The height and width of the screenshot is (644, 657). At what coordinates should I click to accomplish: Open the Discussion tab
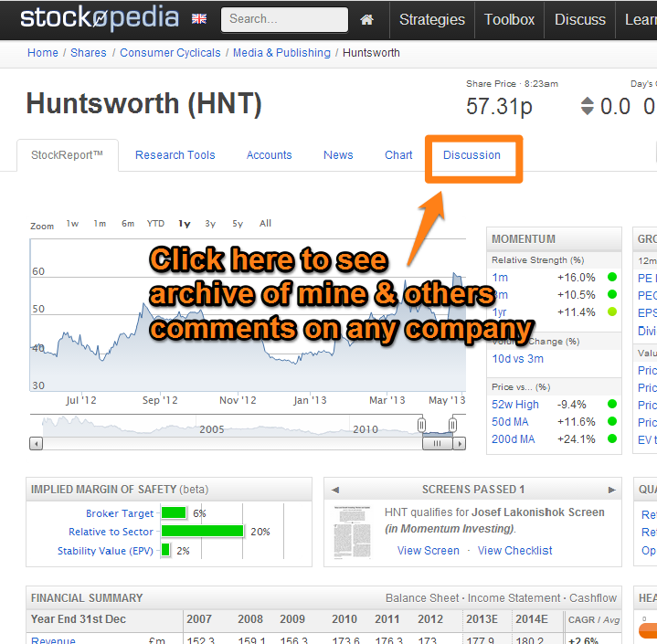point(472,155)
